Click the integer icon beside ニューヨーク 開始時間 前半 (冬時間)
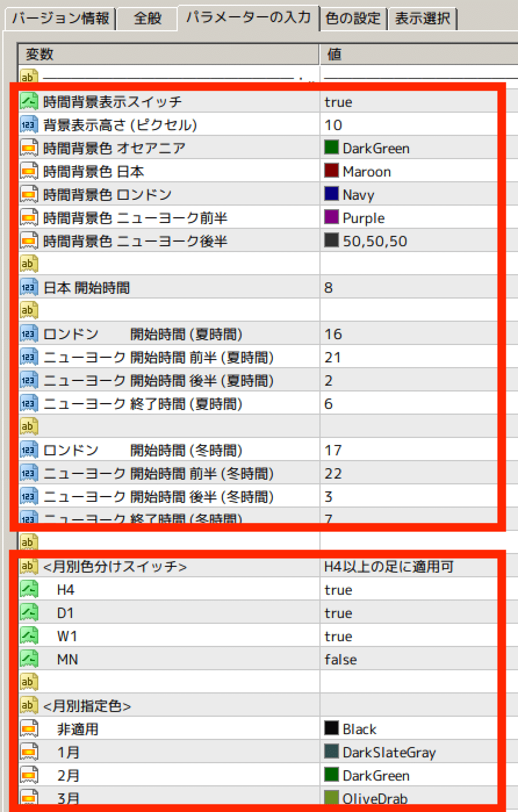Screen dimensions: 518x812 [29, 473]
